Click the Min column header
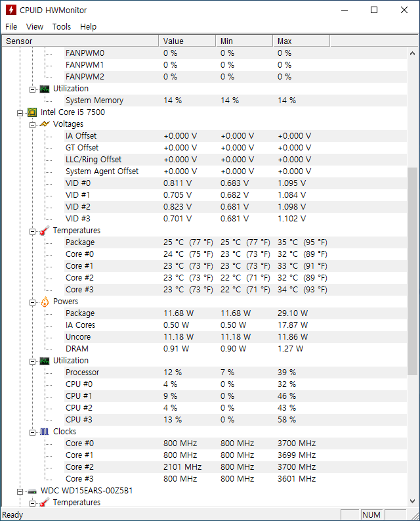Screen dimensions: 420x521 244,41
